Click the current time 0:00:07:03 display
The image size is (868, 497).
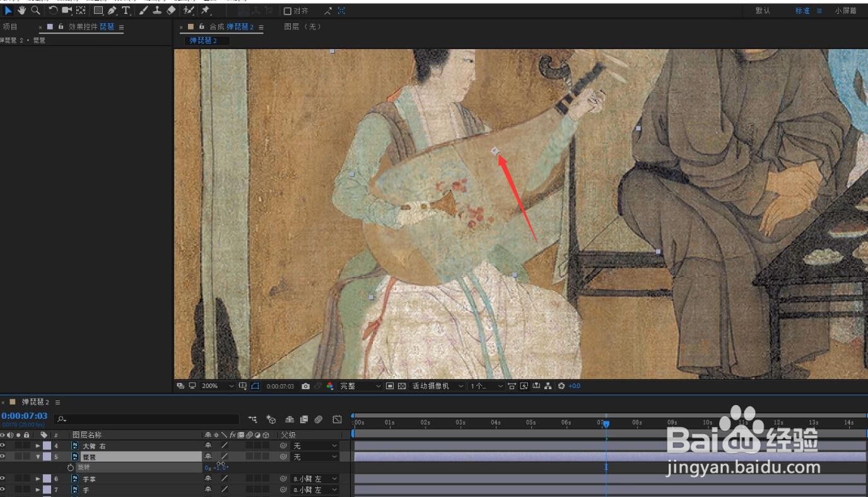(25, 416)
